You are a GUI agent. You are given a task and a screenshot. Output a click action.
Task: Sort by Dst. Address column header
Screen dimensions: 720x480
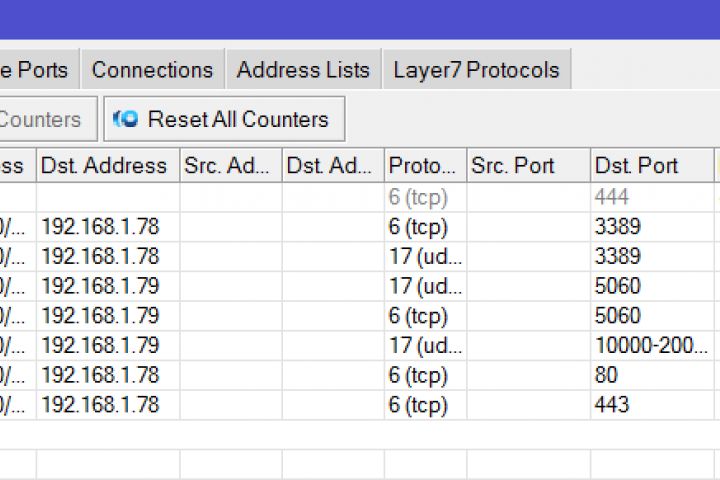point(104,166)
